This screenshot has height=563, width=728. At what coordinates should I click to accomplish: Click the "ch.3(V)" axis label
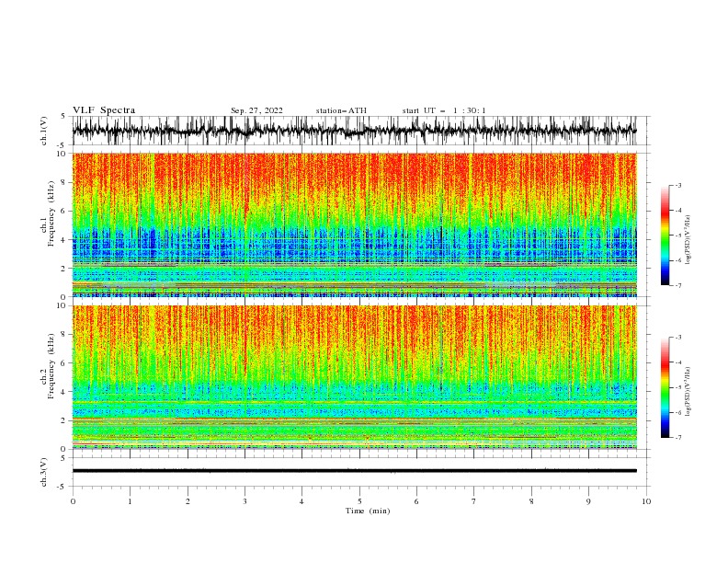pos(44,472)
